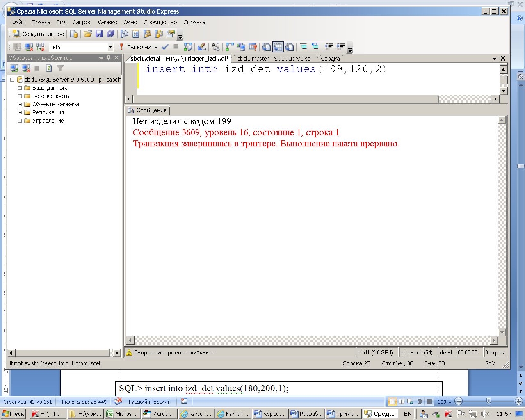Parse the query with the checkmark icon
Viewport: 525px width, 420px height.
(x=165, y=47)
